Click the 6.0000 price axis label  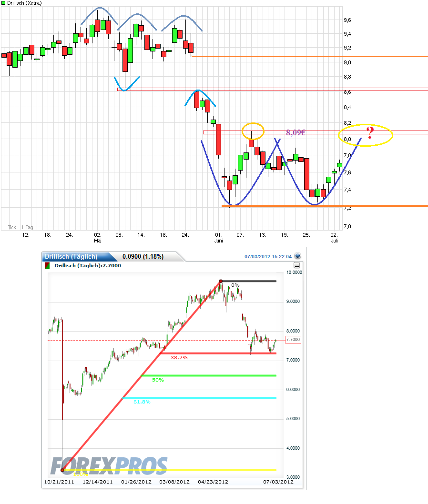[x=293, y=390]
